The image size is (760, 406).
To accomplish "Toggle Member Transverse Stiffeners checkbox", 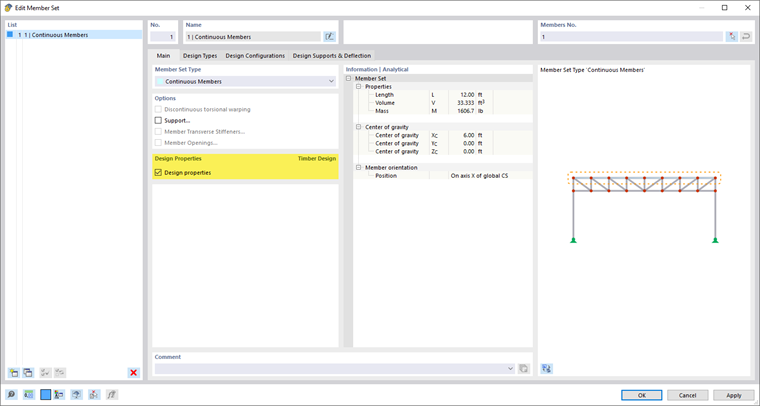I will 158,132.
